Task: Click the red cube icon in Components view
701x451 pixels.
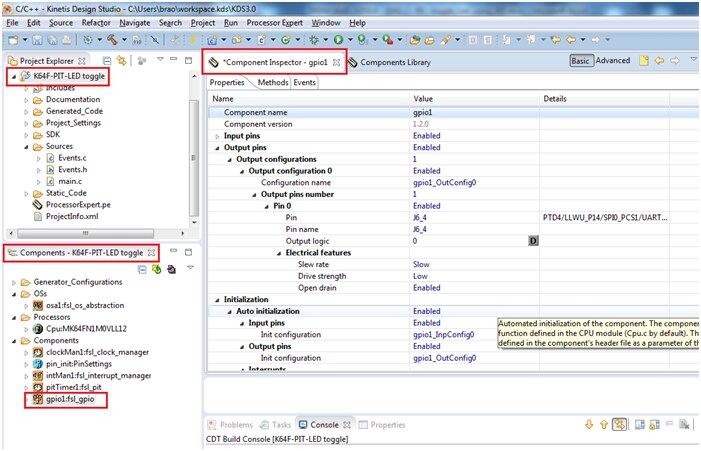Action: point(171,269)
